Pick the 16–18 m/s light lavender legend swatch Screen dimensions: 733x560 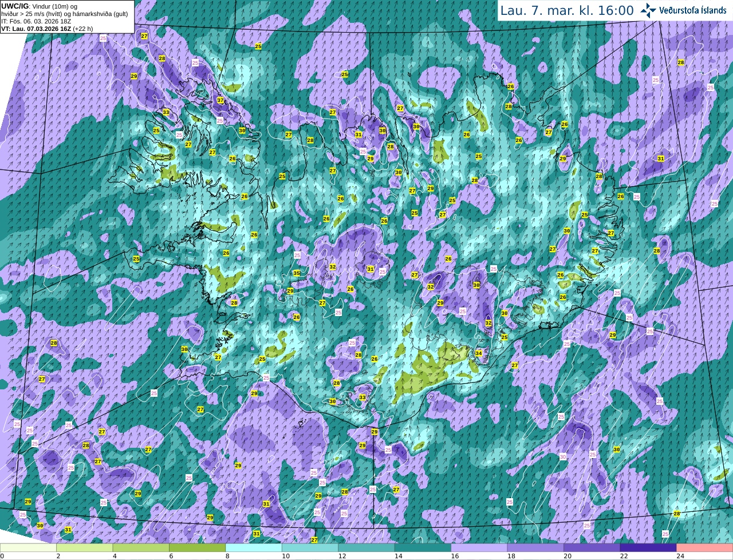(x=479, y=548)
